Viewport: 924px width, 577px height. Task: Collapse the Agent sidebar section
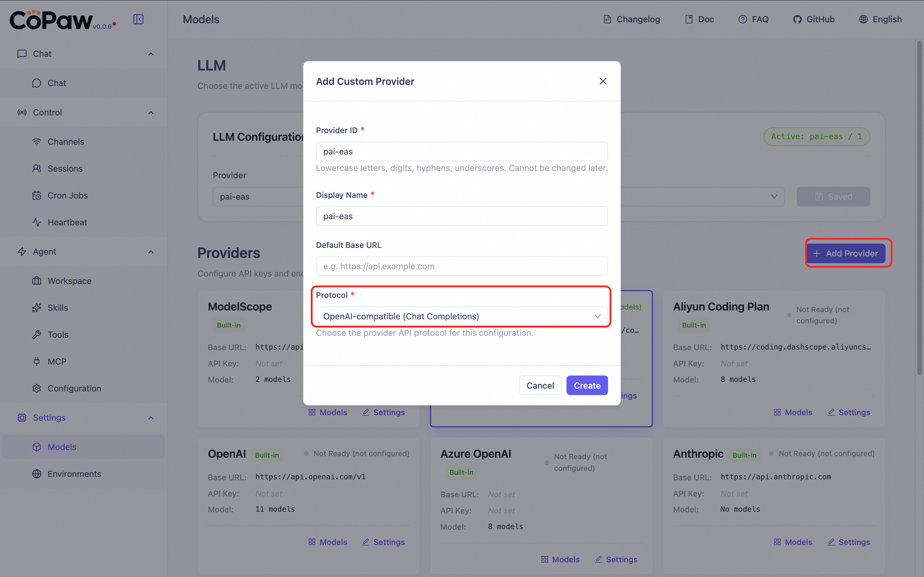tap(151, 252)
